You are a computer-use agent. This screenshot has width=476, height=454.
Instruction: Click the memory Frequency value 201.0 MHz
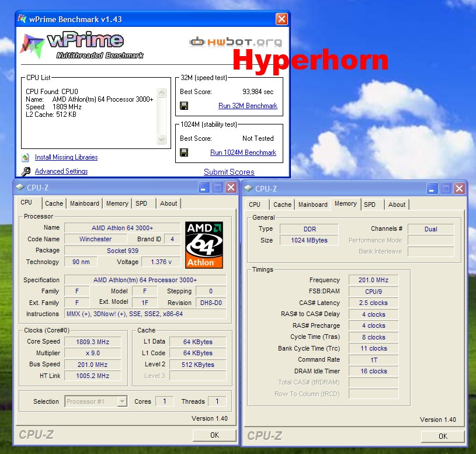[373, 280]
